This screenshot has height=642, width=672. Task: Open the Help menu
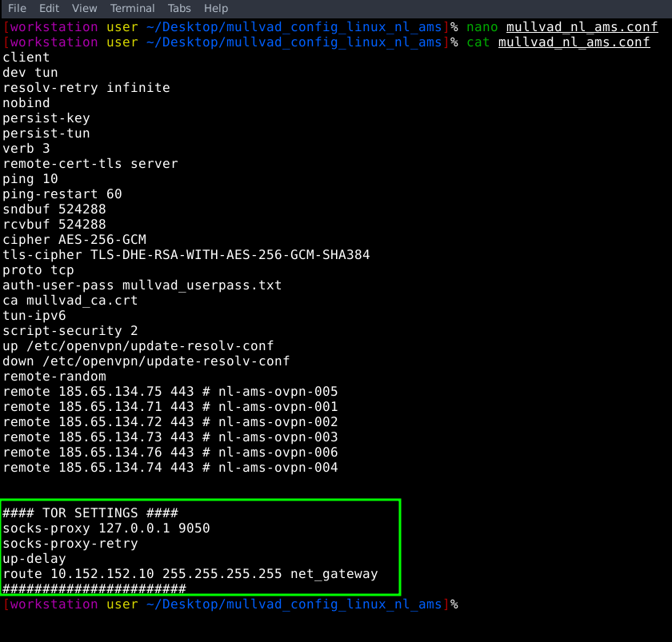coord(216,8)
